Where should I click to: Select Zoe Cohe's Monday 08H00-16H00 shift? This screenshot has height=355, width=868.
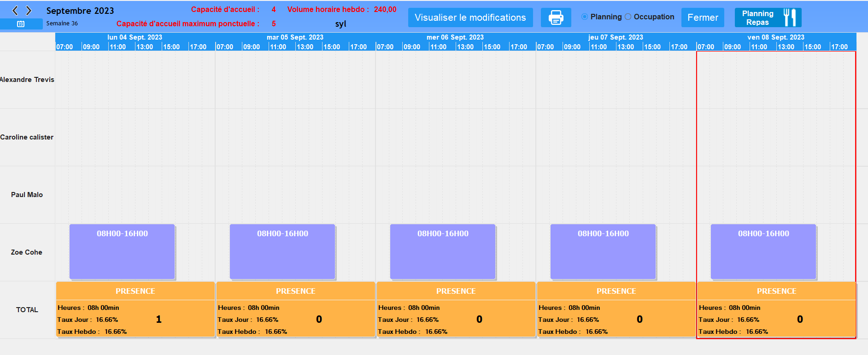[122, 251]
